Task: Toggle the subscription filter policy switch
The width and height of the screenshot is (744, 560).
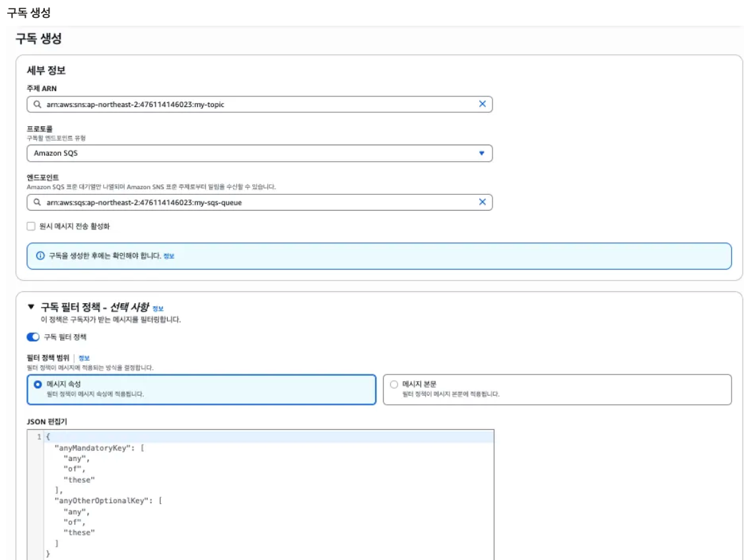Action: click(33, 337)
